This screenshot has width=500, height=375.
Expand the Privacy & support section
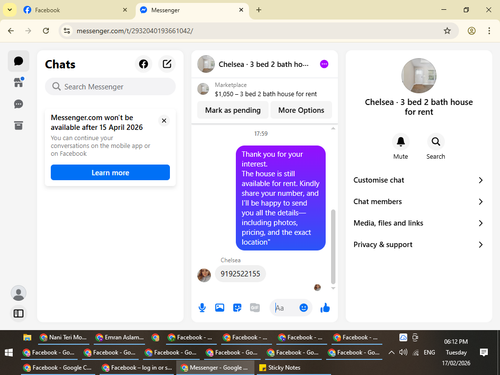click(419, 245)
